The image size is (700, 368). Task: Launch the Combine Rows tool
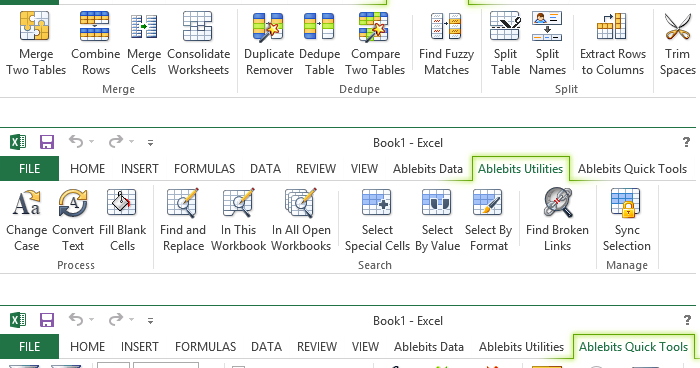click(x=96, y=44)
